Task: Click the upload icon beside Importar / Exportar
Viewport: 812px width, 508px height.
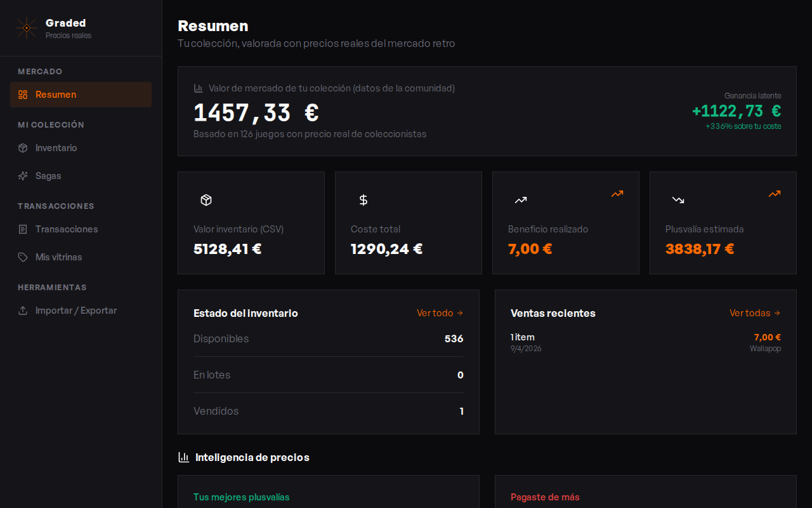Action: 22,310
